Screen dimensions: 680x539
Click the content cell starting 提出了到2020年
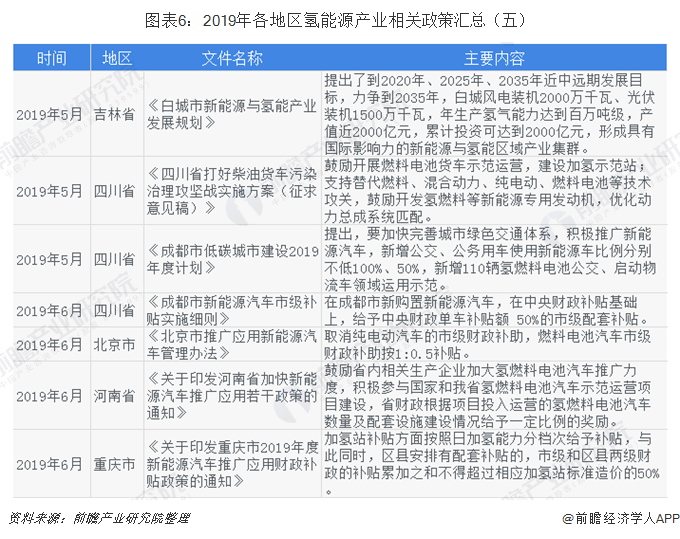(x=490, y=114)
